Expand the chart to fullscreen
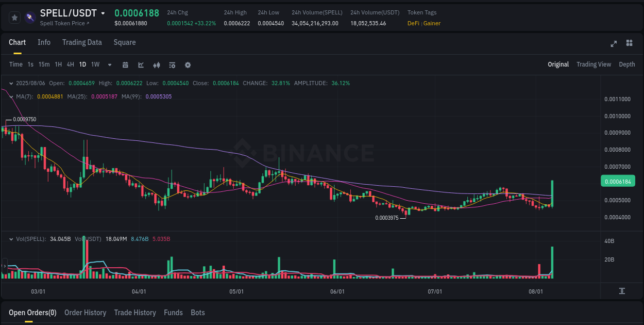Screen dimensions: 644x325 (614, 44)
